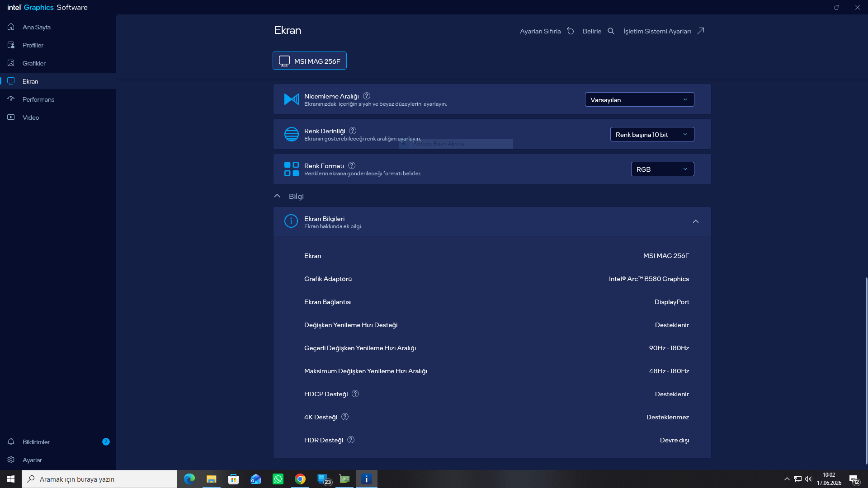Click Belirle search magnifier icon

tap(611, 31)
